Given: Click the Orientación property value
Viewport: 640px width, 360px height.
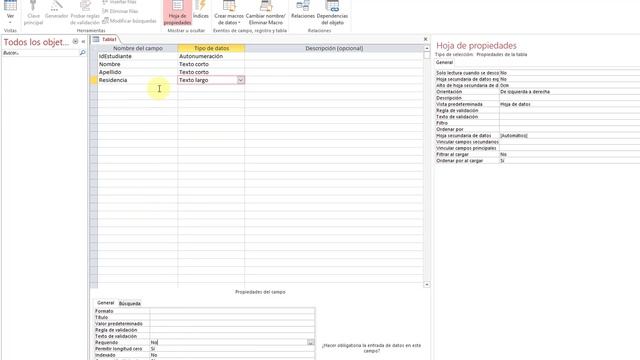Looking at the screenshot, I should pos(569,92).
